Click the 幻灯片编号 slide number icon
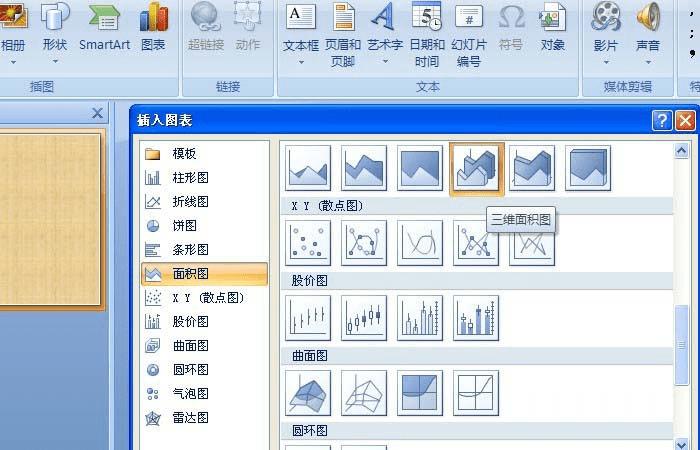This screenshot has width=700, height=450. pos(469,35)
